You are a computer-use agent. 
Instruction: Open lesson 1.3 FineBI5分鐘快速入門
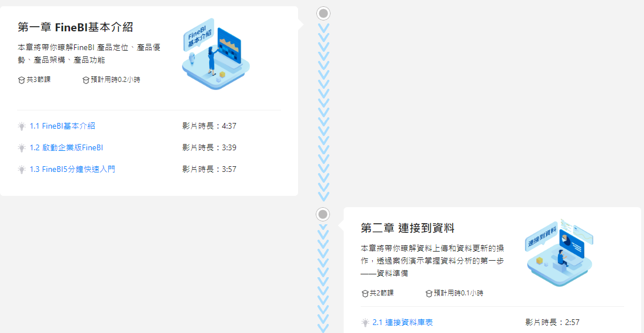[x=72, y=169]
